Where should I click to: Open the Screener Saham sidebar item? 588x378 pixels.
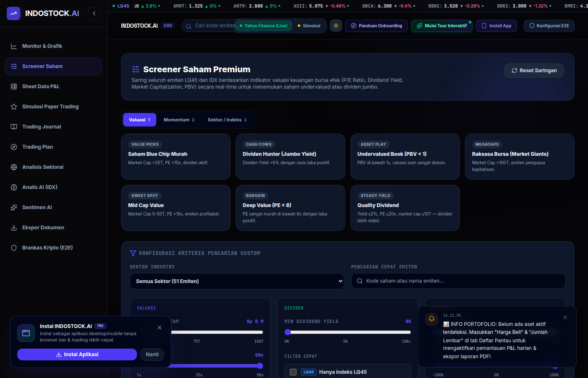tap(53, 66)
